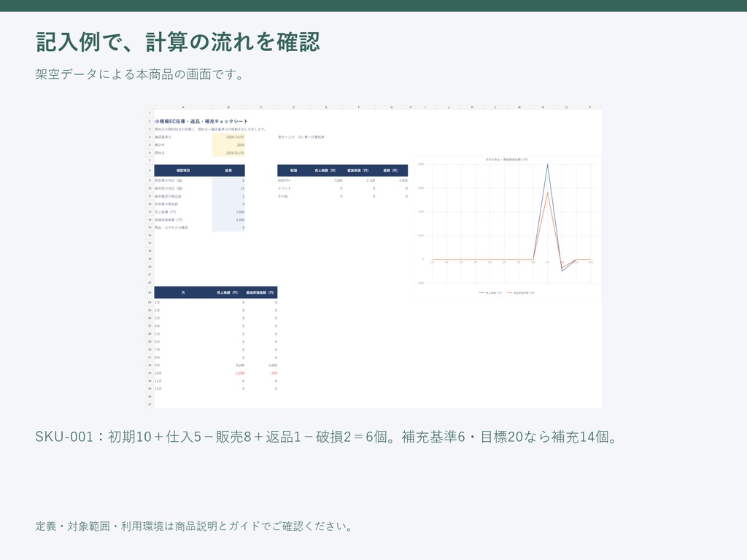Select the イベント channel row label

tap(284, 189)
